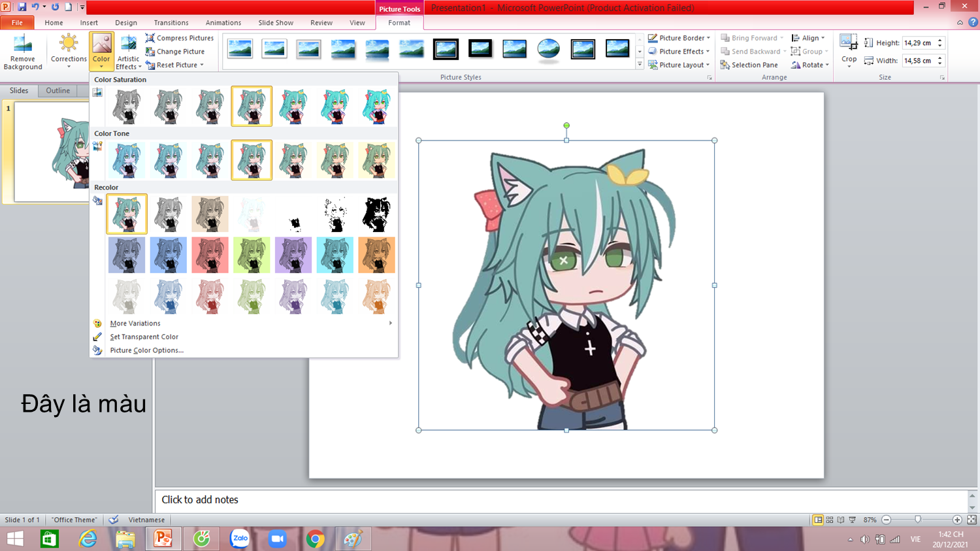Viewport: 980px width, 551px height.
Task: Click Compress Pictures
Action: 180,38
